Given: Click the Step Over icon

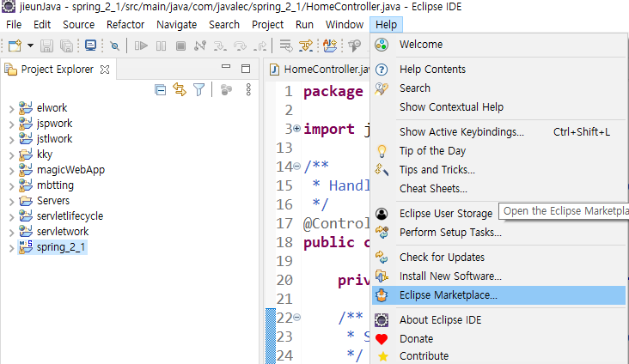Looking at the screenshot, I should tap(240, 45).
